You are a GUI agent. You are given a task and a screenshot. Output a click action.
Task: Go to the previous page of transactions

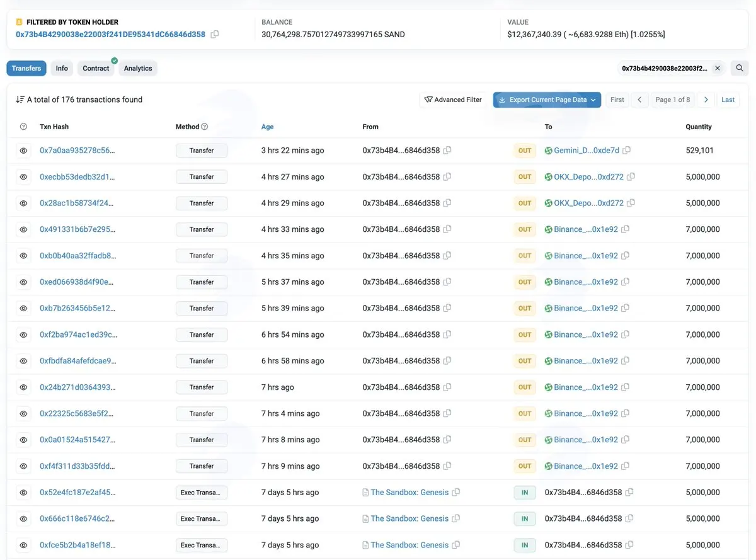pos(639,100)
